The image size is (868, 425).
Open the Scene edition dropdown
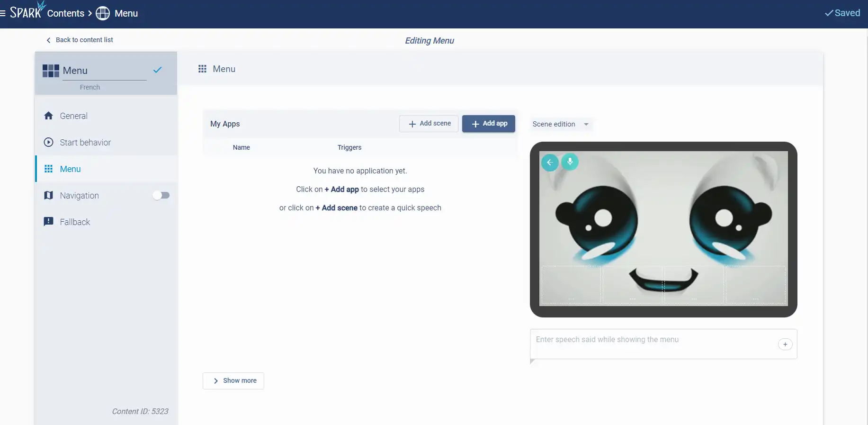[560, 124]
